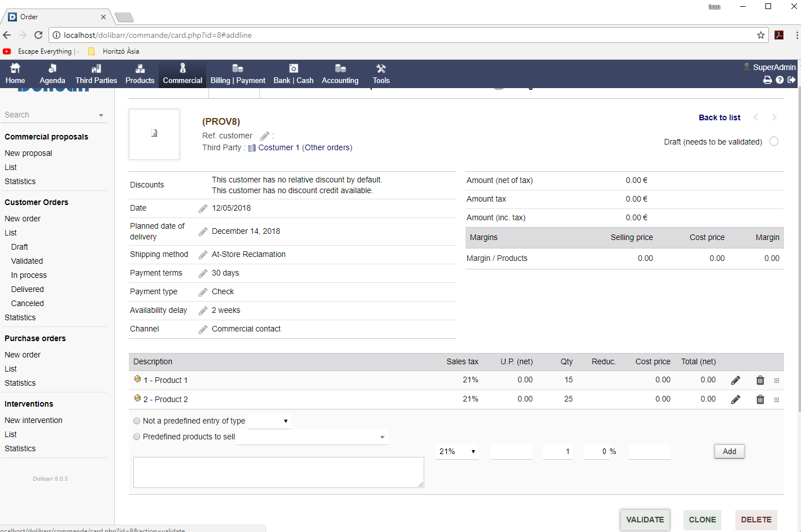Screen dimensions: 801x532
Task: Click the Validate button
Action: 645,520
